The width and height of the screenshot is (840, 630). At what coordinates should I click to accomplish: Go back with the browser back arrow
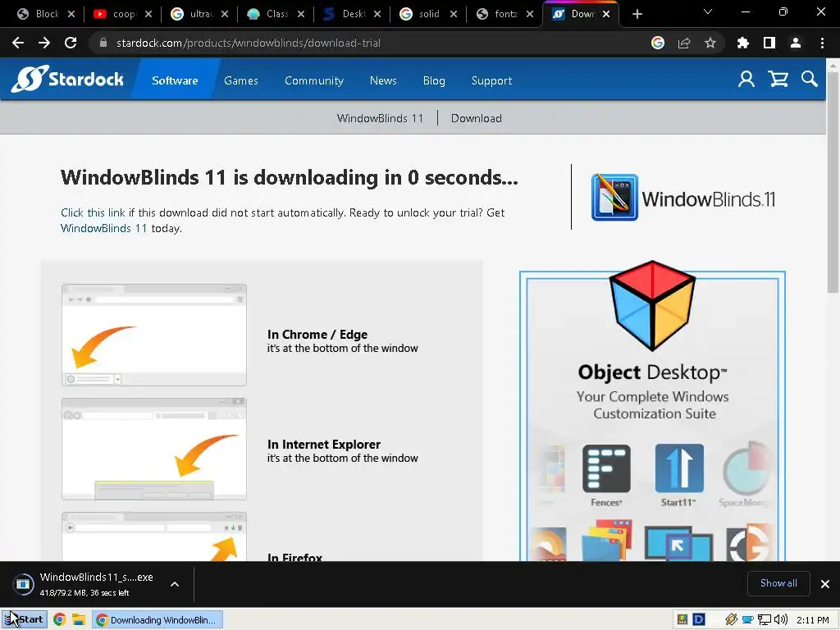(18, 43)
